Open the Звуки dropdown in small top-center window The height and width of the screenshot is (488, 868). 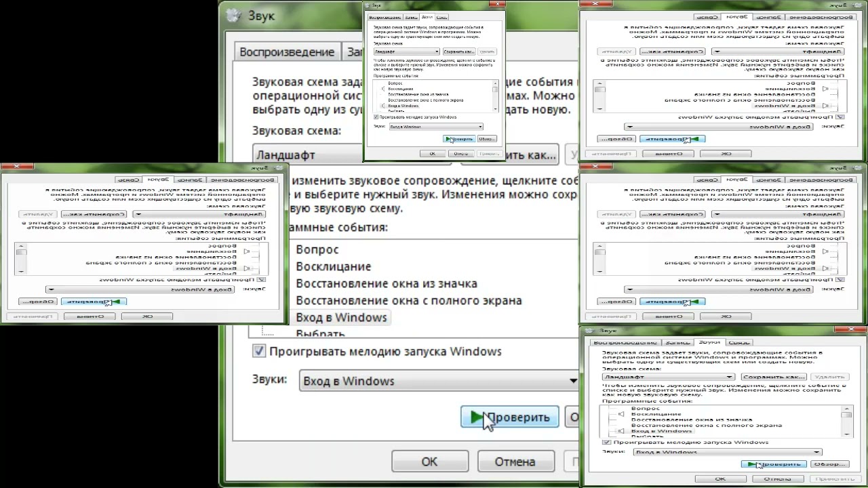tap(436, 127)
